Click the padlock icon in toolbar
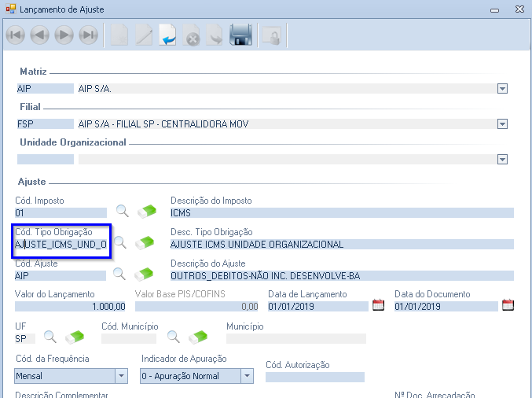 [271, 35]
